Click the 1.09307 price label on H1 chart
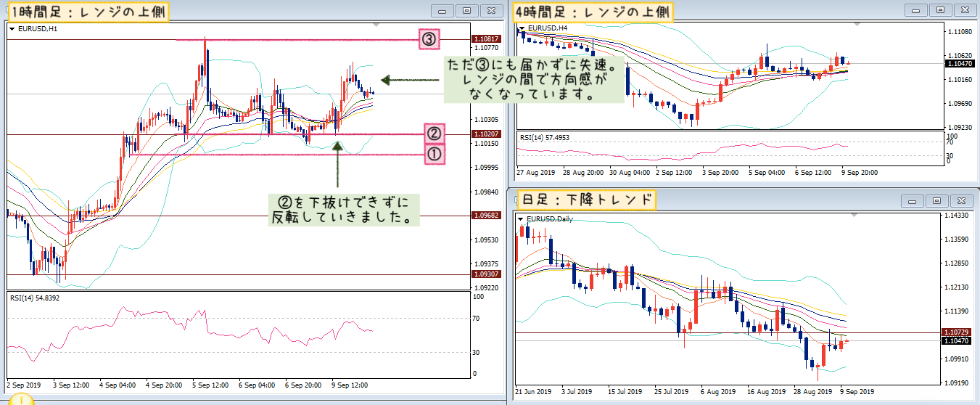Viewport: 980px width, 405px height. click(x=485, y=274)
